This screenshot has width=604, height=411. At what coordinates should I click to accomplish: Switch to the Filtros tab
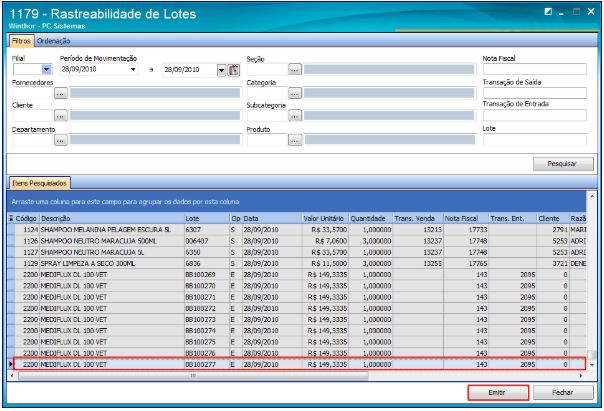coord(21,41)
